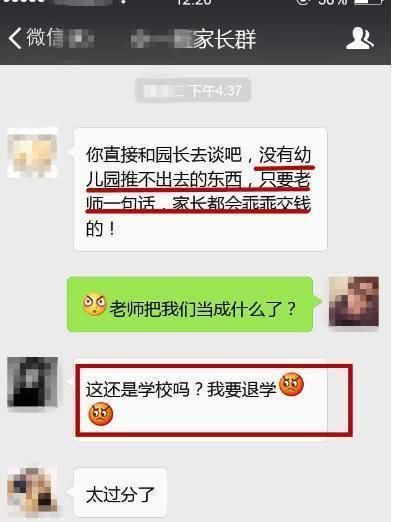Tap the 下午4:37 timestamp label
This screenshot has width=412, height=522.
click(193, 90)
